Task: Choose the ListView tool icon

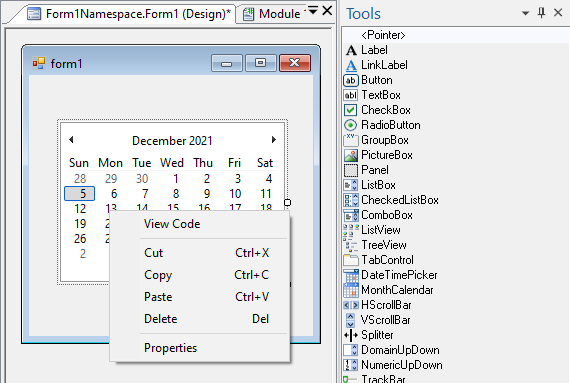Action: (x=351, y=230)
